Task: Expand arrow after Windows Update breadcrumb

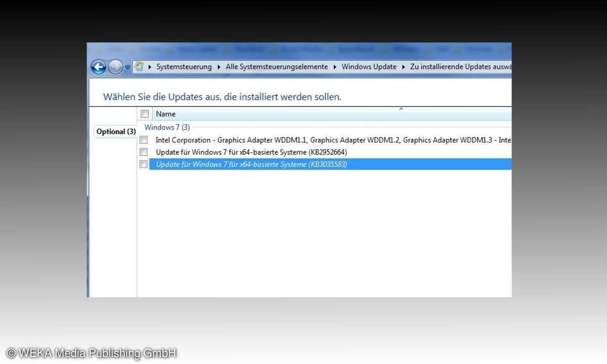Action: [403, 67]
